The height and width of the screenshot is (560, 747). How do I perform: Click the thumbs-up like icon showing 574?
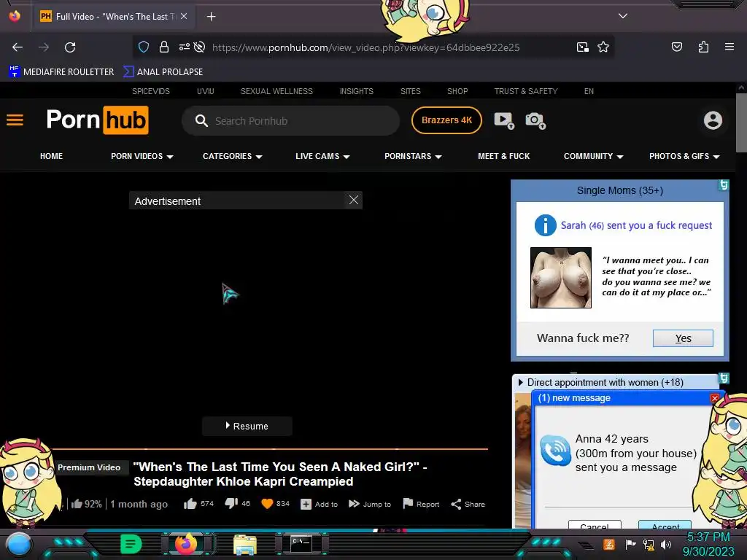[x=190, y=504]
